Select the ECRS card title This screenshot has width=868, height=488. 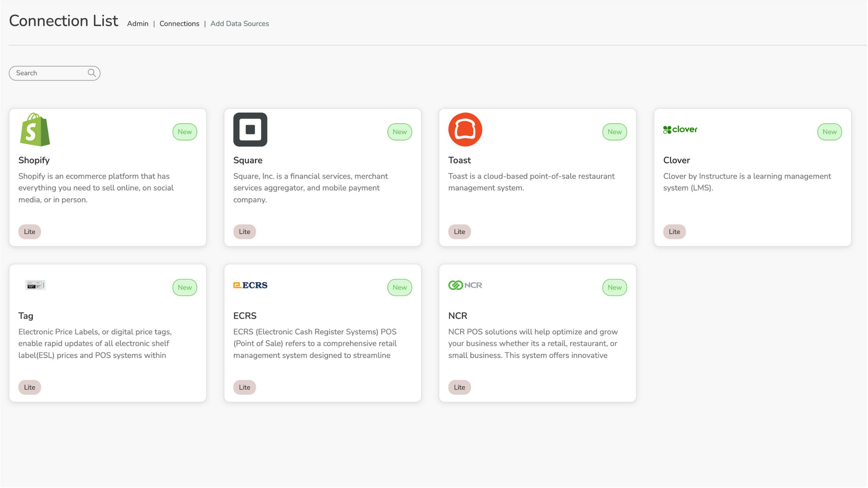245,316
